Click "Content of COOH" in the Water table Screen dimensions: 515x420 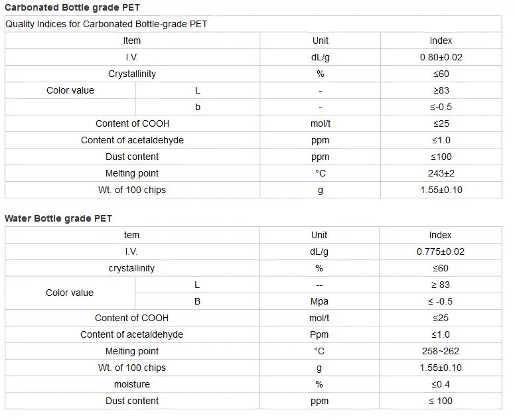click(132, 318)
